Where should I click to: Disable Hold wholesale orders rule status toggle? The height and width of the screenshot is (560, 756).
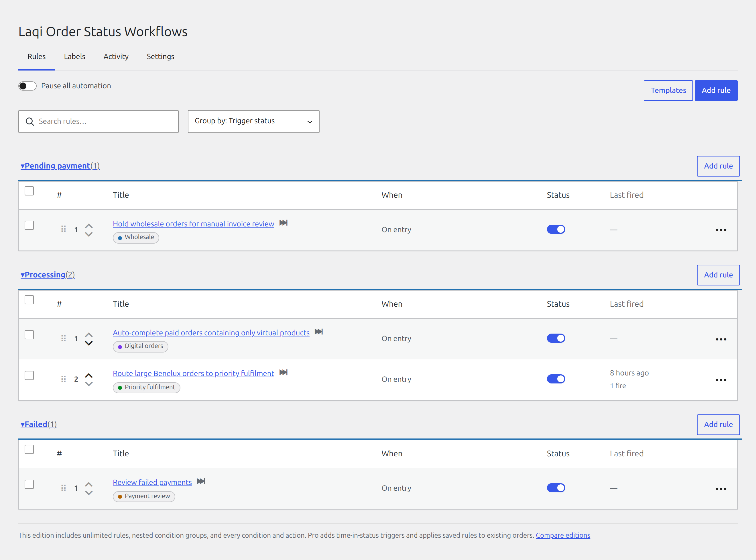pos(556,230)
